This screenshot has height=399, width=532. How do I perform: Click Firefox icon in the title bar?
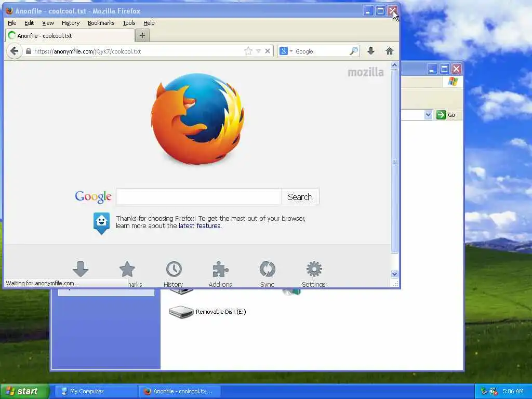(x=9, y=11)
